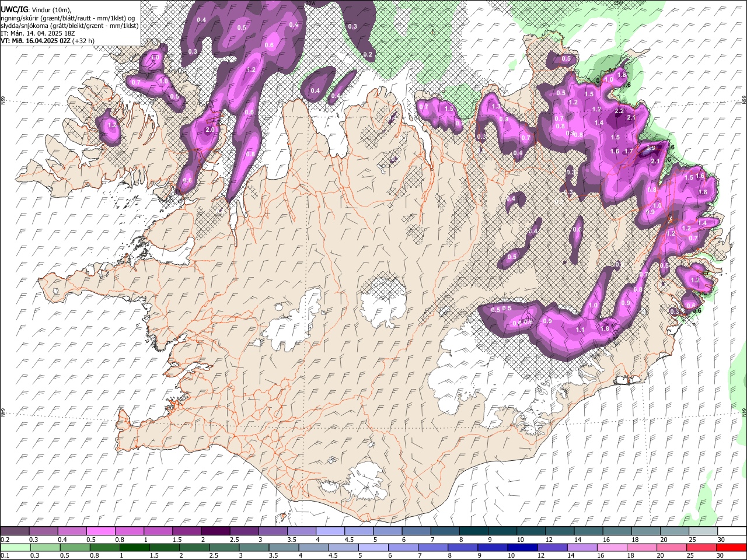The height and width of the screenshot is (560, 747).
Task: Click the UWC/IG title text
Action: click(13, 9)
